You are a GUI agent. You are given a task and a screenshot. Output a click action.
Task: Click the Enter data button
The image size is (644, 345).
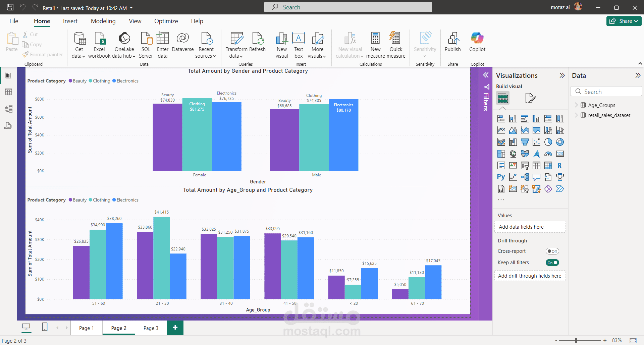pyautogui.click(x=163, y=45)
